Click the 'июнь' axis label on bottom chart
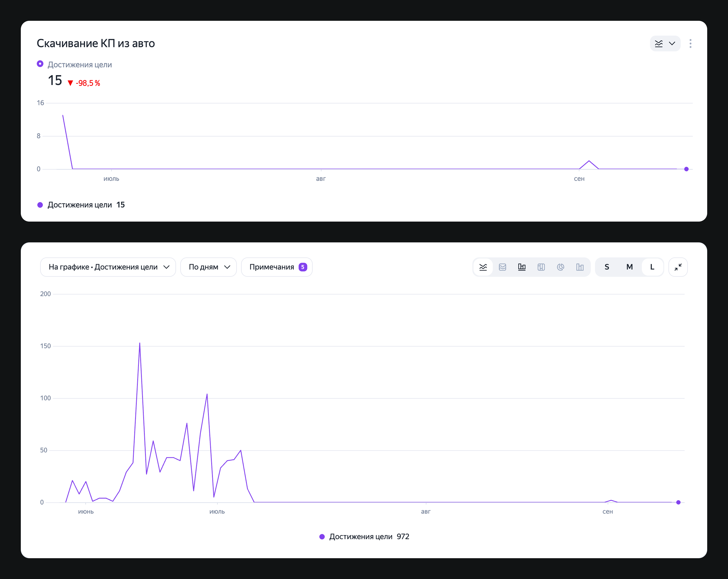The height and width of the screenshot is (579, 728). click(x=86, y=512)
